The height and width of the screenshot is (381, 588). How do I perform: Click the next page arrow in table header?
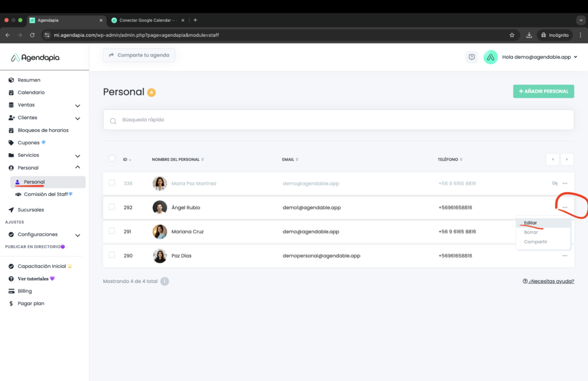tap(567, 159)
